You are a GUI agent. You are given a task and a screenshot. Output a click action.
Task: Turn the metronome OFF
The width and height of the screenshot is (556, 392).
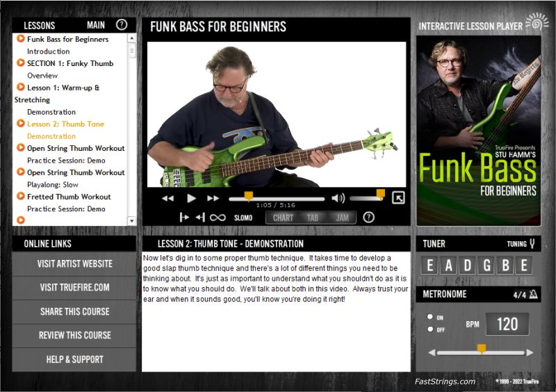(430, 329)
